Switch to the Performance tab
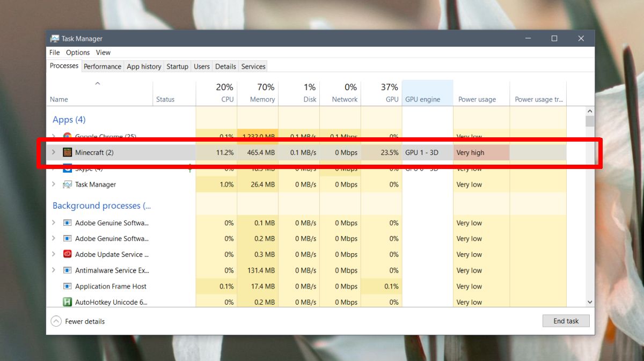This screenshot has width=644, height=361. (102, 66)
